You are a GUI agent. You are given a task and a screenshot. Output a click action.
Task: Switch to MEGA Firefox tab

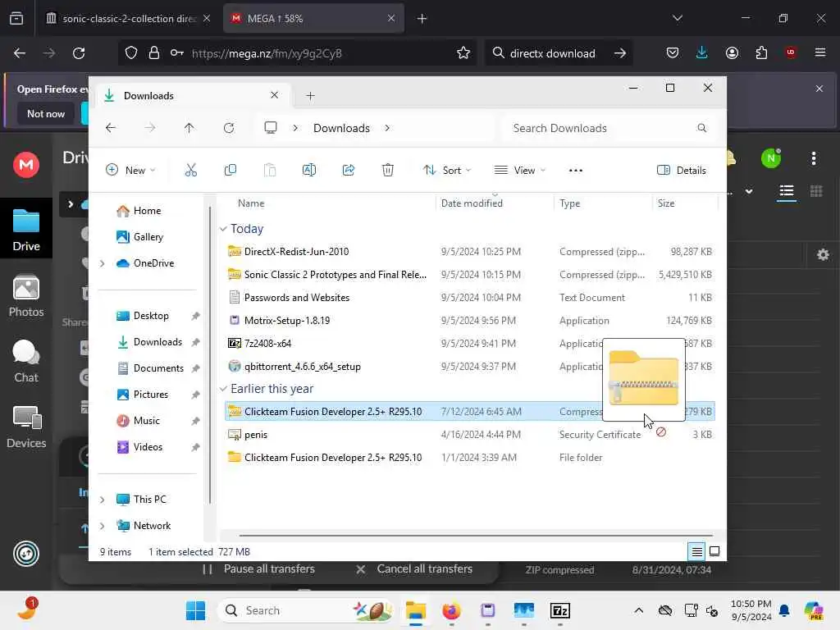(x=313, y=19)
